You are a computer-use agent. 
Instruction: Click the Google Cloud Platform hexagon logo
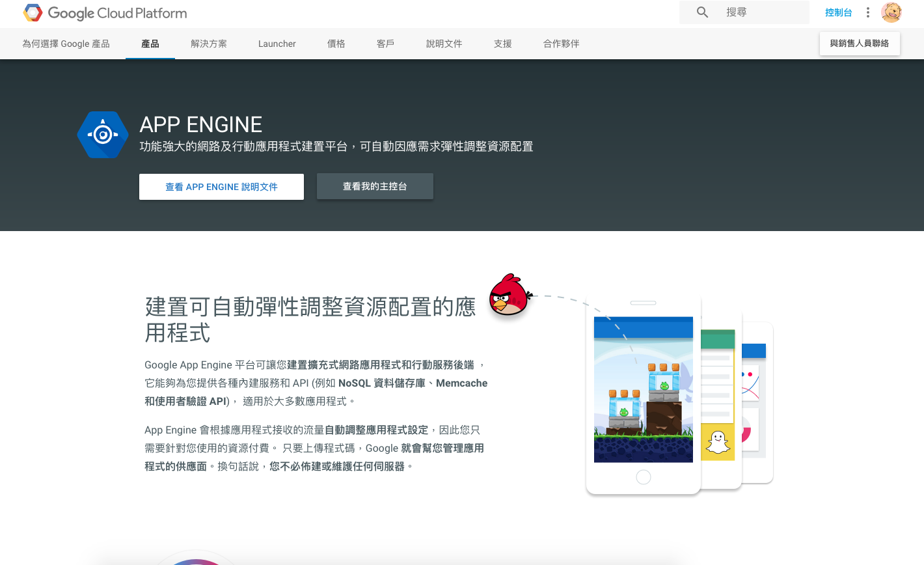click(x=33, y=12)
